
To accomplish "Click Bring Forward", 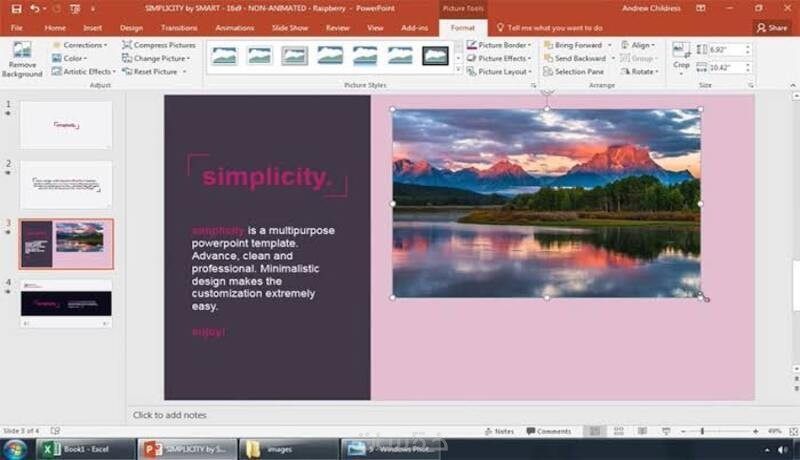I will coord(573,45).
